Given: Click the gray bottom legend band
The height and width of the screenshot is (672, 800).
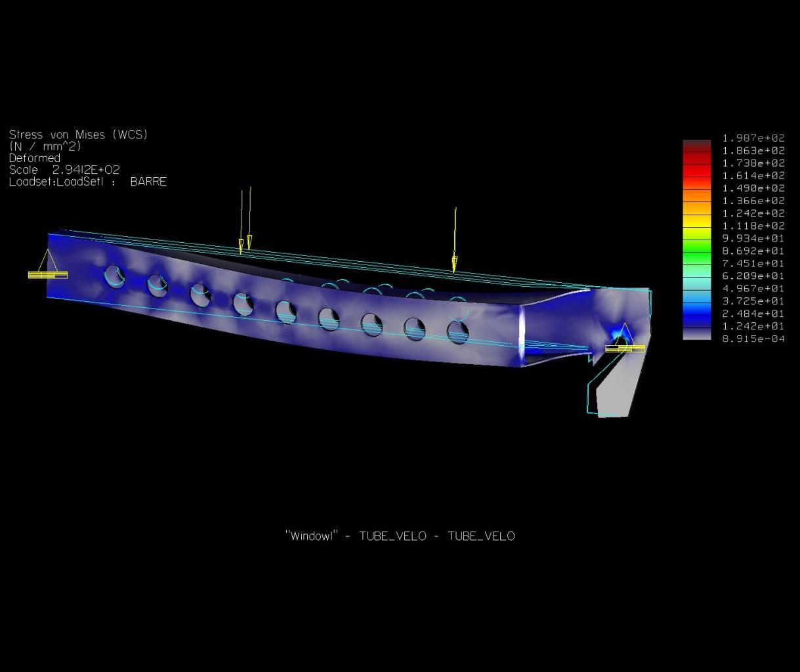Looking at the screenshot, I should pos(697,333).
